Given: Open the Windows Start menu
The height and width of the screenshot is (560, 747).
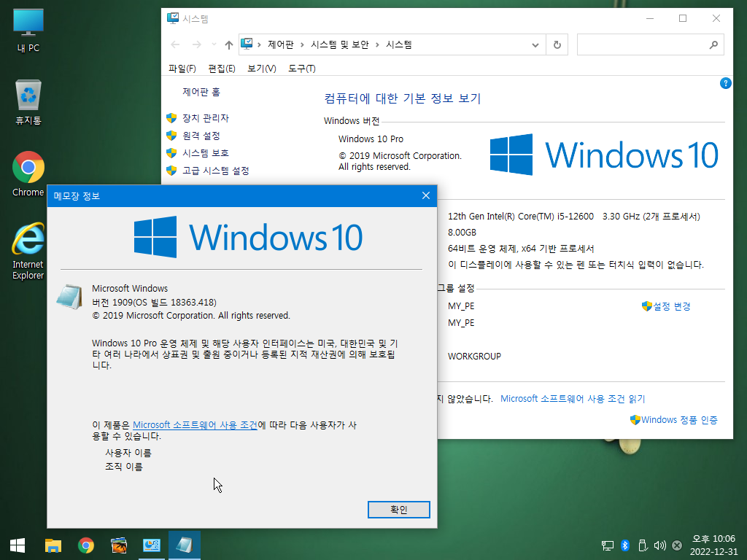Looking at the screenshot, I should [x=18, y=545].
